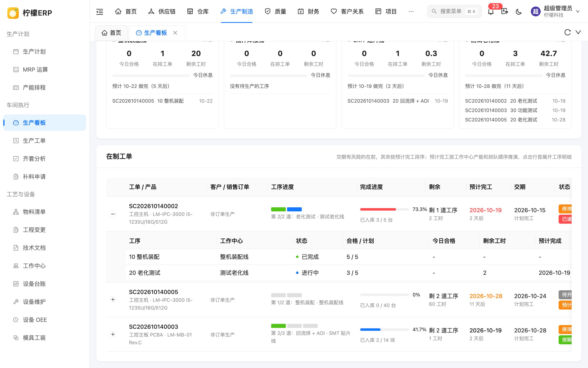Screen dimensions: 588x368
Task: Open the notifications bell with 23 badge
Action: tap(491, 11)
